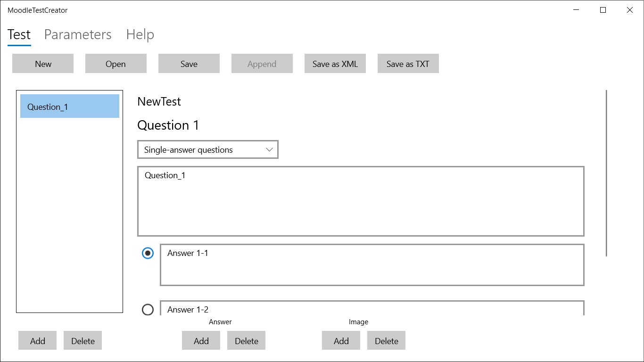This screenshot has height=362, width=644.
Task: Add a new answer option
Action: pyautogui.click(x=201, y=341)
